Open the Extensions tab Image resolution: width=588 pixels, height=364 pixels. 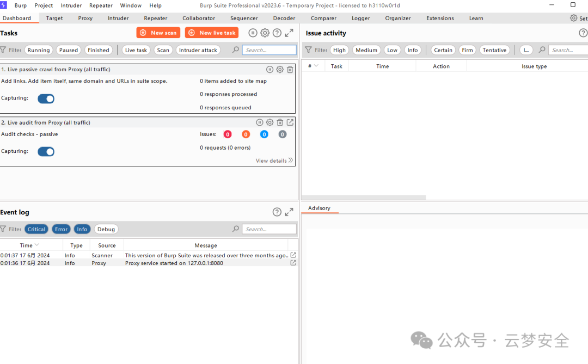pos(440,18)
